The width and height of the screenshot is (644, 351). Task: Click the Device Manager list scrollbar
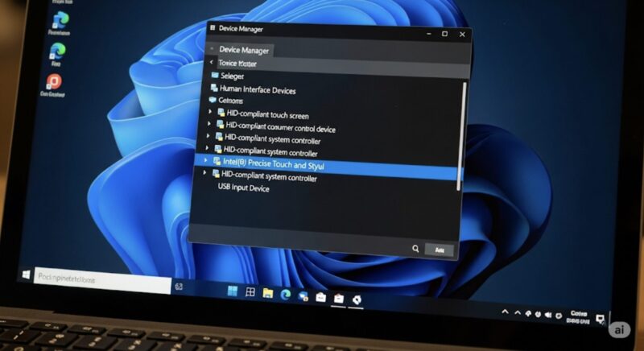tap(462, 136)
